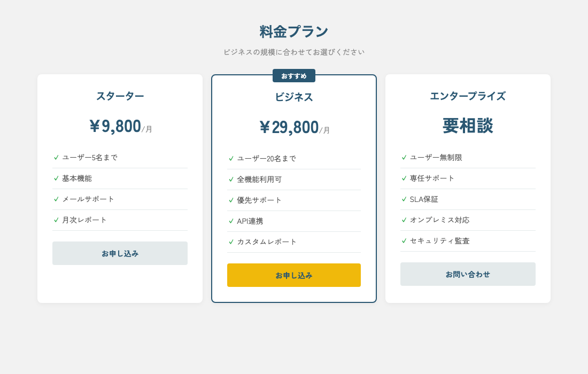Image resolution: width=588 pixels, height=374 pixels.
Task: Select the checkmark by メールサポート
Action: (x=56, y=199)
